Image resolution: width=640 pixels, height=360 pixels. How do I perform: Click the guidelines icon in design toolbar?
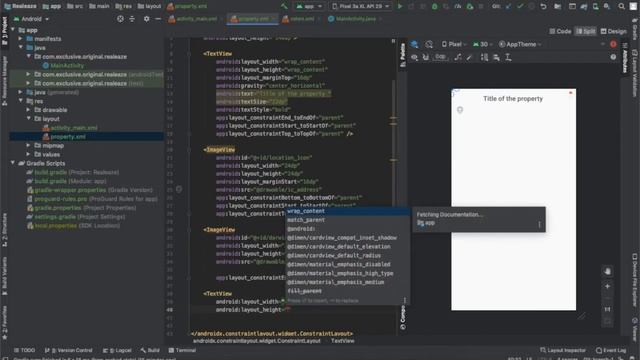(508, 57)
